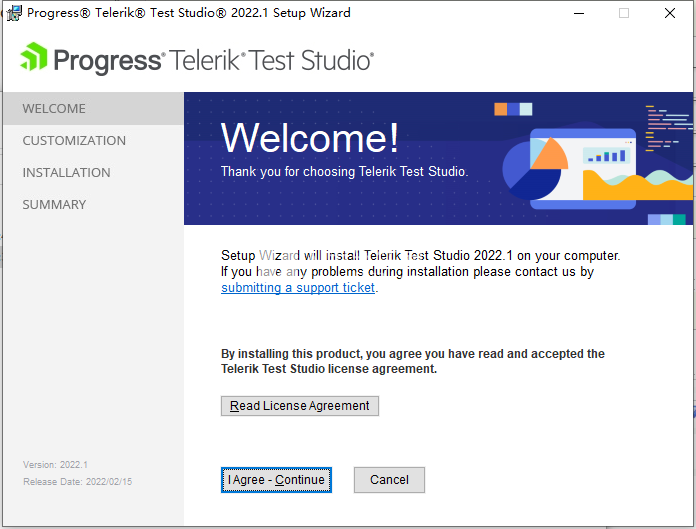Jump to the INSTALLATION step
This screenshot has width=696, height=529.
click(x=66, y=173)
